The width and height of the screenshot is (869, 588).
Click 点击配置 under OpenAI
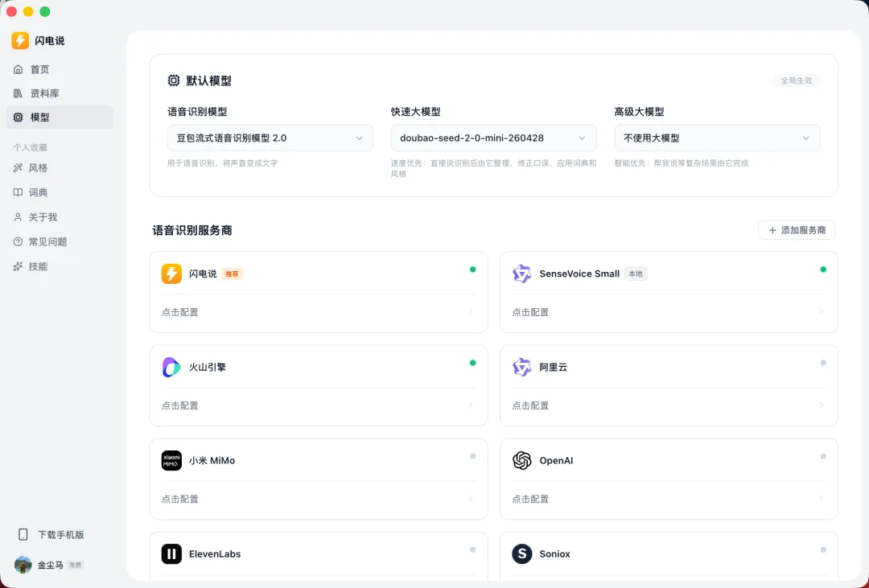point(530,499)
